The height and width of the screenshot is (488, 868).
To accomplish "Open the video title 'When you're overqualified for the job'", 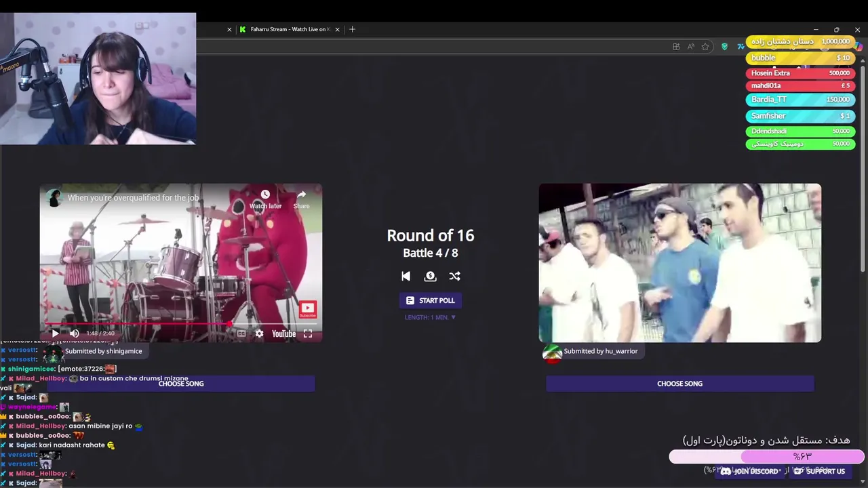I will (133, 198).
